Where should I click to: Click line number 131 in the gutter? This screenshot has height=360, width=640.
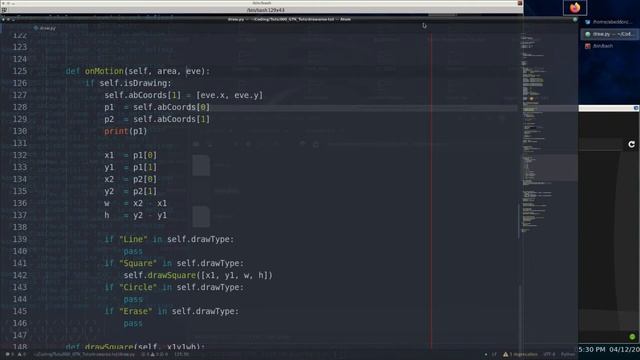click(20, 143)
